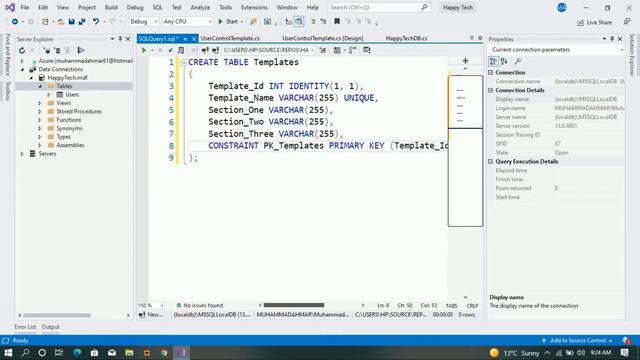Collapse the CREATE TABLE code block
The image size is (640, 360).
(184, 62)
